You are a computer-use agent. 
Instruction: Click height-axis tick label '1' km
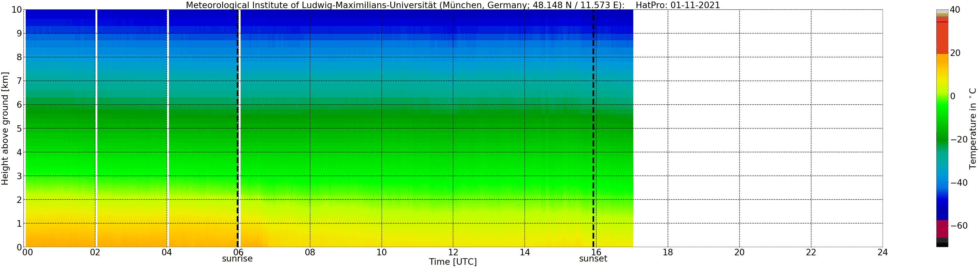coord(19,223)
